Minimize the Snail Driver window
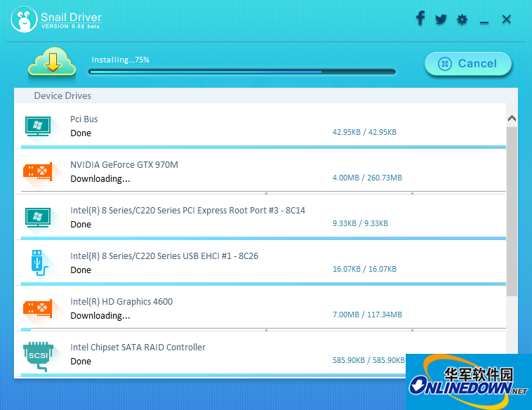The height and width of the screenshot is (410, 532). click(484, 22)
